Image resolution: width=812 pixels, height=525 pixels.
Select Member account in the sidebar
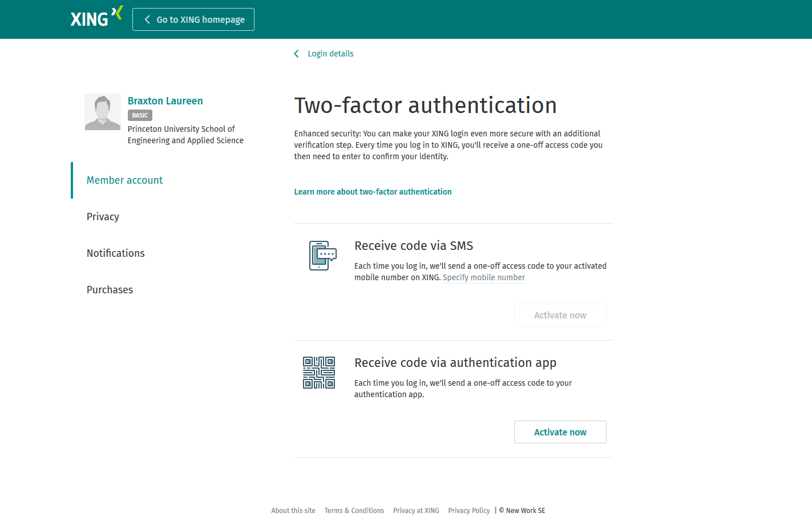[124, 180]
